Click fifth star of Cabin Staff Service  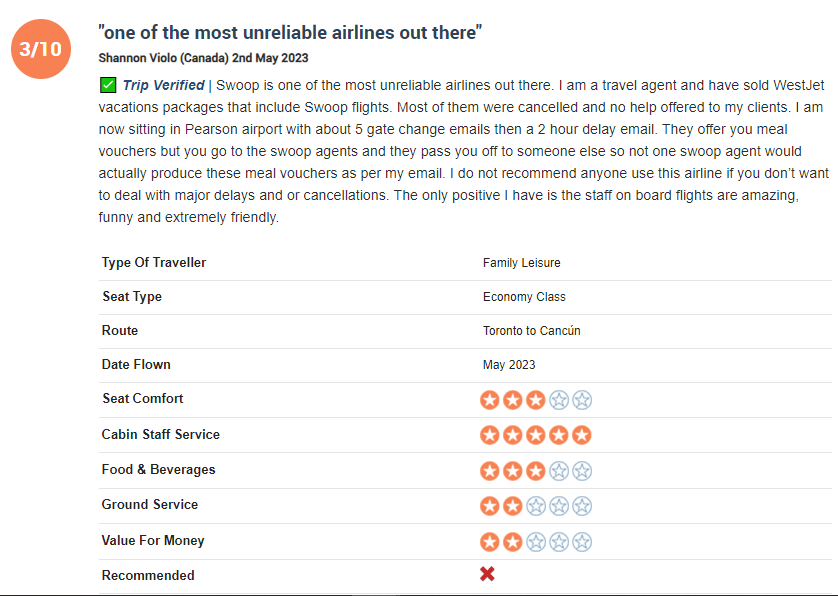[x=582, y=435]
